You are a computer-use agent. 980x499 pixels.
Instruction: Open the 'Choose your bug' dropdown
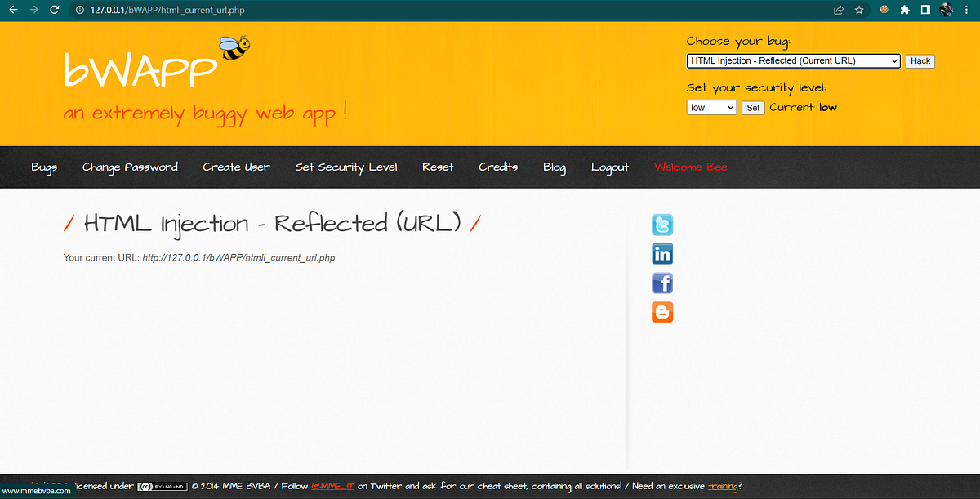pos(792,60)
